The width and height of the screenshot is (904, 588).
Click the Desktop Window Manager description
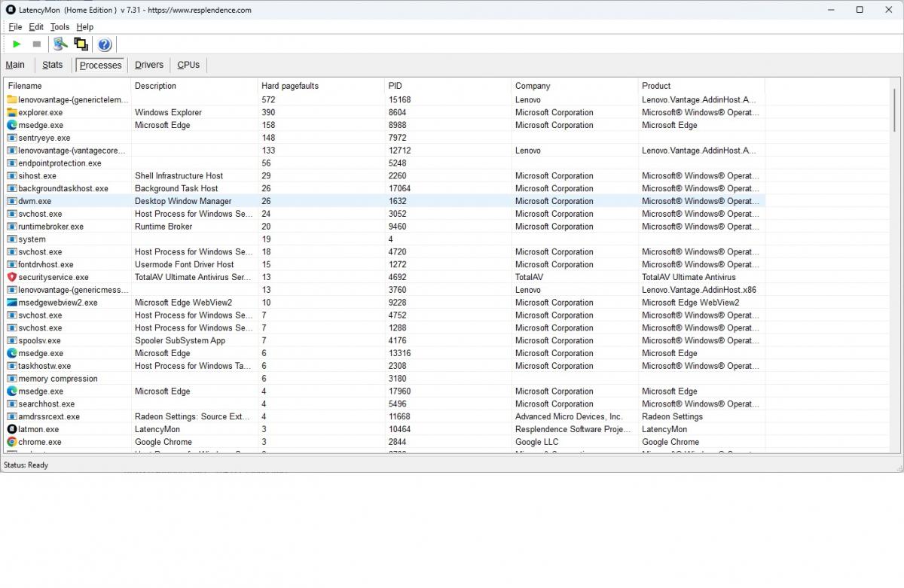pyautogui.click(x=183, y=201)
